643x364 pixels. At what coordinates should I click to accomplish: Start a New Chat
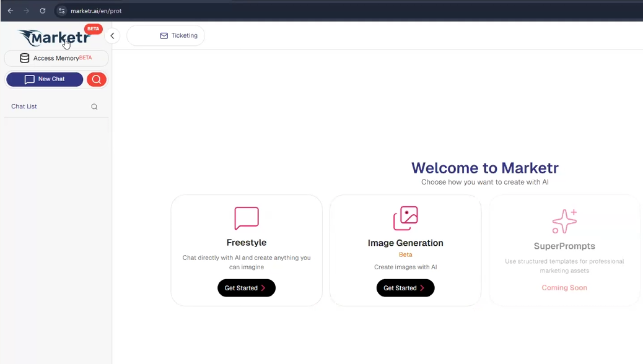tap(45, 79)
